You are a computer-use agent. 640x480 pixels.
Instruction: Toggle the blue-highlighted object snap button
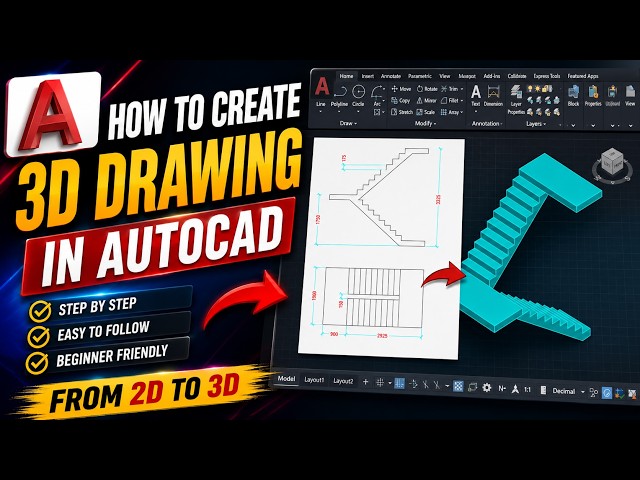click(x=458, y=386)
